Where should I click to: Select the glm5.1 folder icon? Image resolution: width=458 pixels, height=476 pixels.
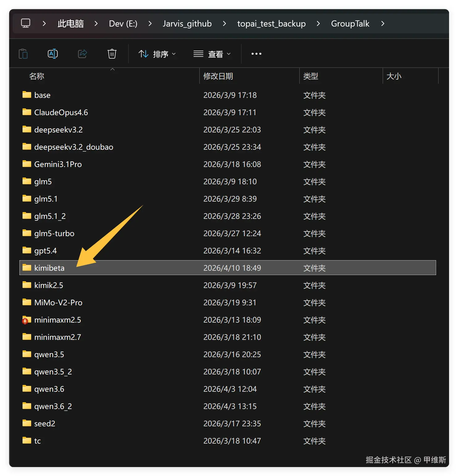point(27,198)
